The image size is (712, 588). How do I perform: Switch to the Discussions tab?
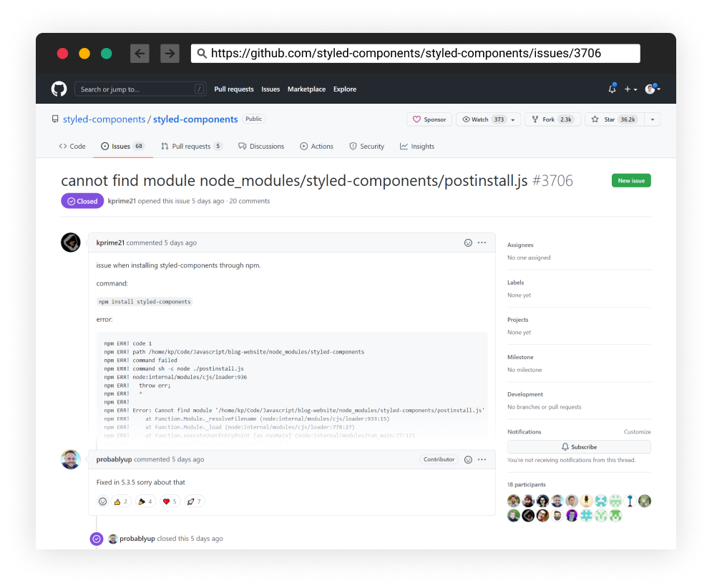point(261,146)
